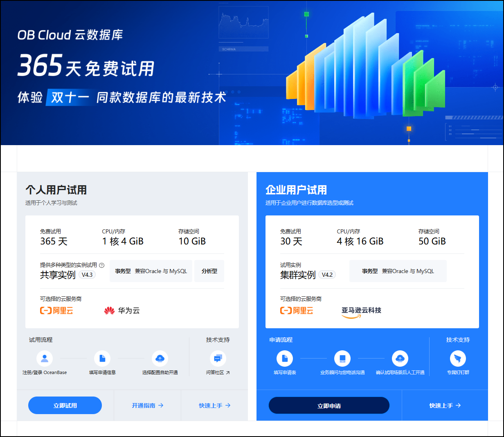Click the 注册/登录 OceanBase user icon
The image size is (504, 437).
[45, 359]
